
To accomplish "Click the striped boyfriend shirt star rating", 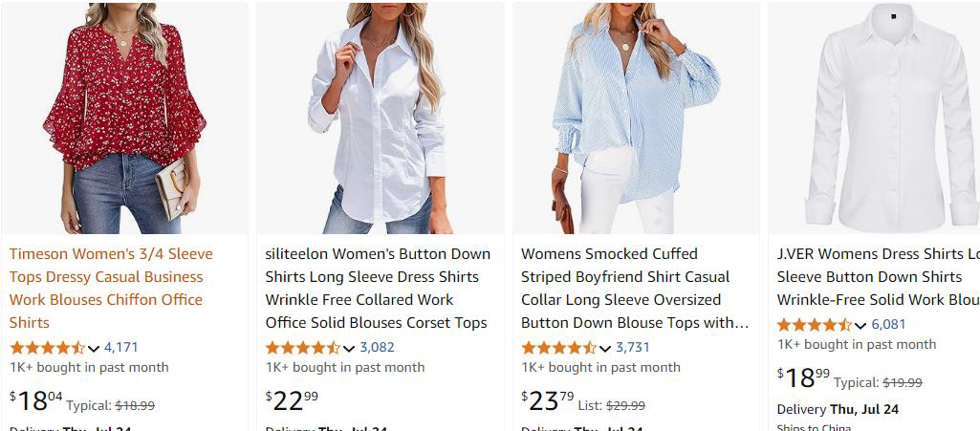I will point(558,347).
